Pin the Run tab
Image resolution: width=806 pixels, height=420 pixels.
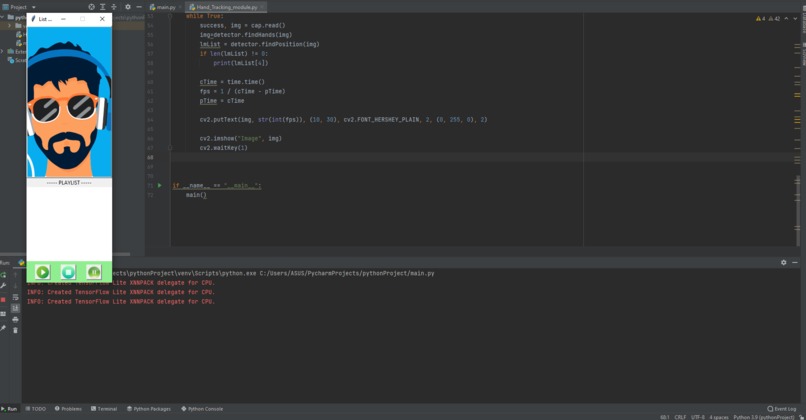click(3, 328)
